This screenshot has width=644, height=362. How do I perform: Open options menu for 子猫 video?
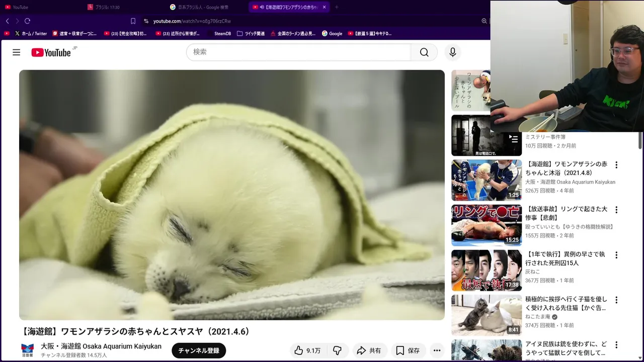[x=616, y=300]
